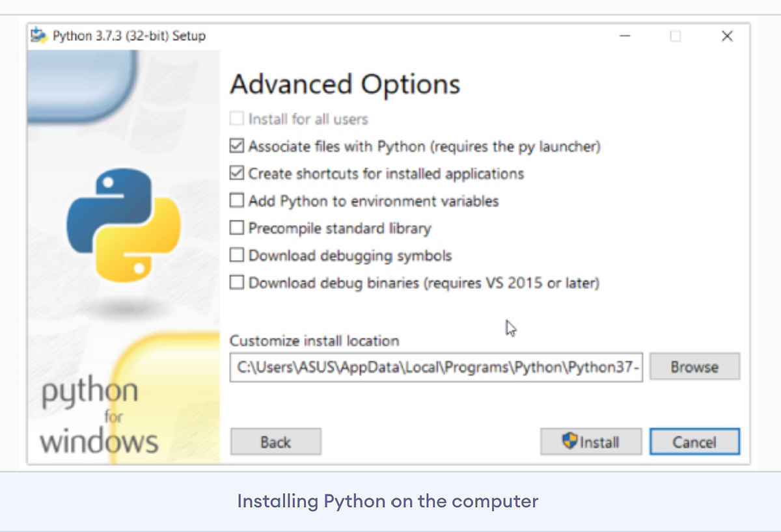Click the Python installer icon in title bar

[39, 36]
